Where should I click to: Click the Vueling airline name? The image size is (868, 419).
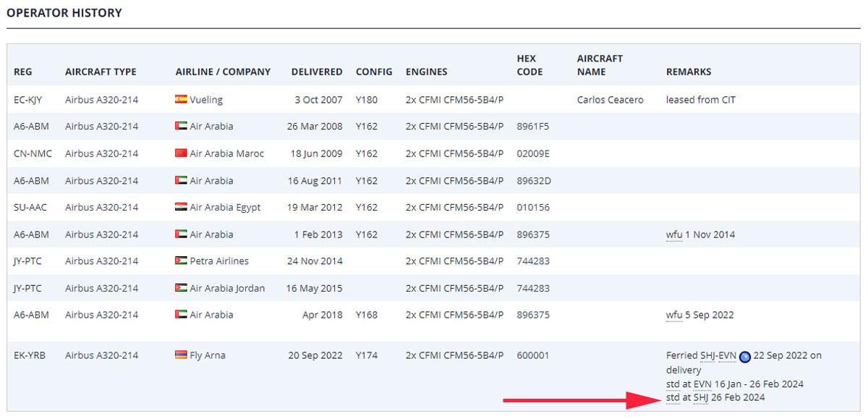[x=206, y=99]
